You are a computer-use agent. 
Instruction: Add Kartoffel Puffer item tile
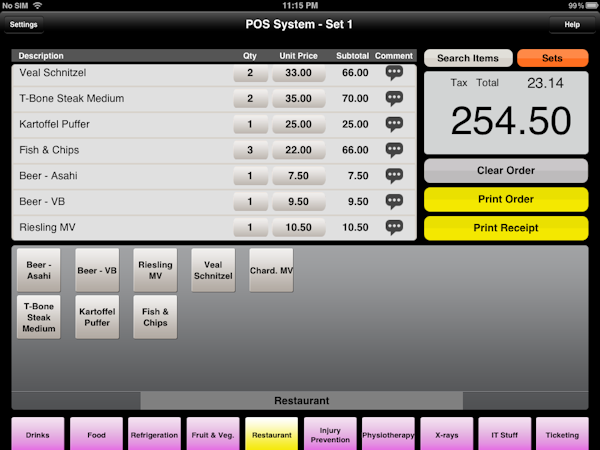click(97, 317)
